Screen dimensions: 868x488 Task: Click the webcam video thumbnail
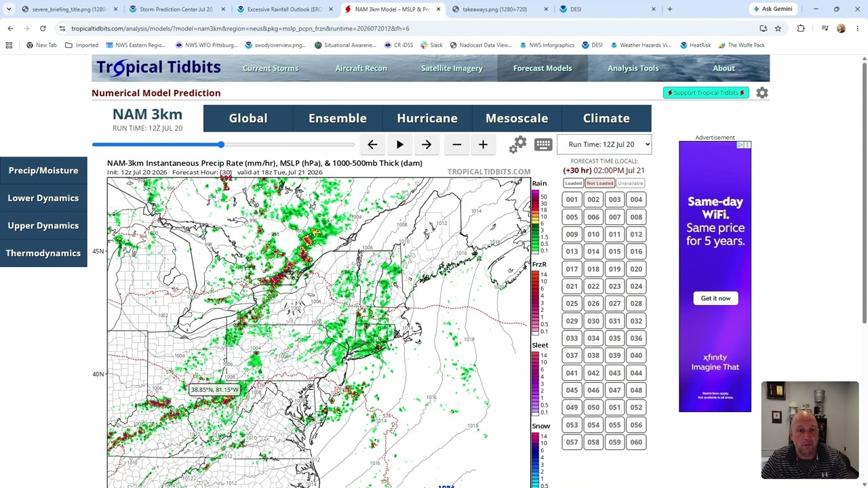point(810,430)
